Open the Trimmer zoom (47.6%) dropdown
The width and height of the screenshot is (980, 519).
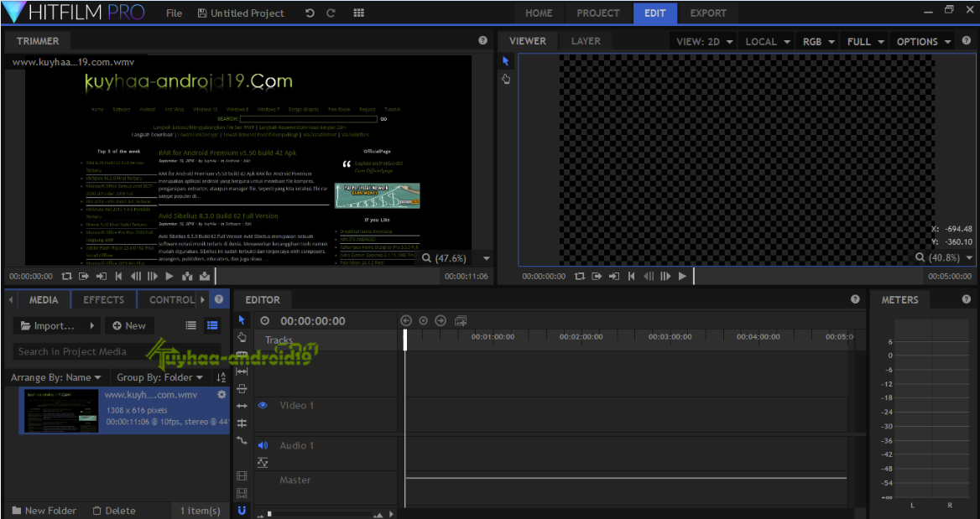pos(487,258)
